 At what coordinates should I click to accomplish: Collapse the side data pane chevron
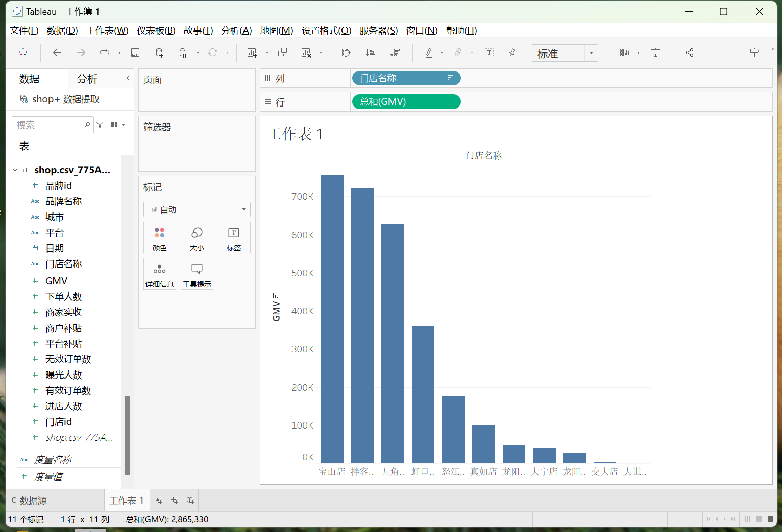coord(128,78)
